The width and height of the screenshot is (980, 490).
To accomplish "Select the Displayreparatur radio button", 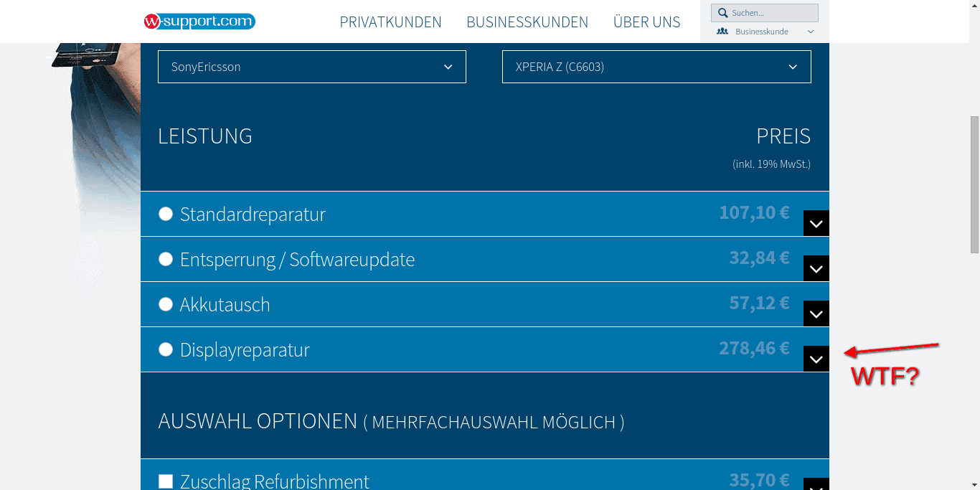I will [166, 349].
